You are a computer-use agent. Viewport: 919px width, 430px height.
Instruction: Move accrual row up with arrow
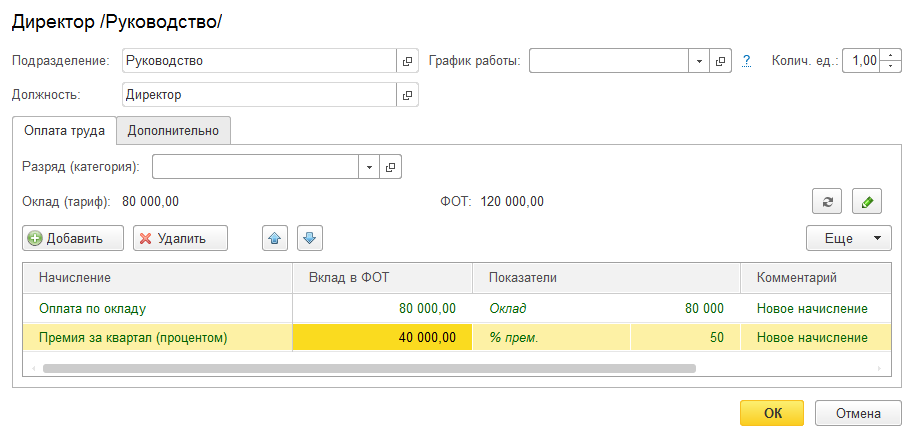[276, 238]
